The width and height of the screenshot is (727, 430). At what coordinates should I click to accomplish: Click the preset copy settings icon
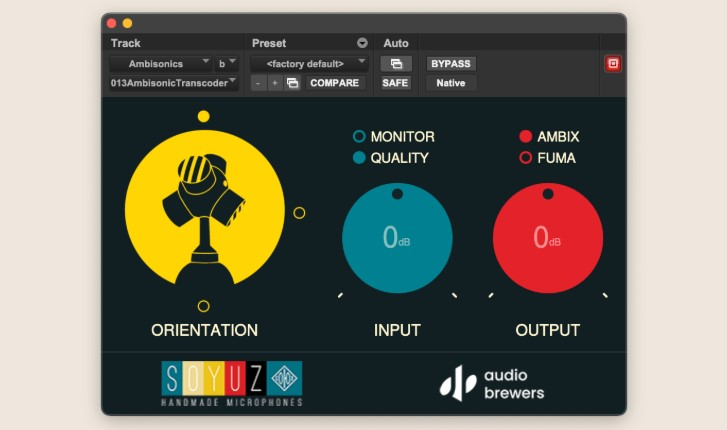tap(293, 83)
